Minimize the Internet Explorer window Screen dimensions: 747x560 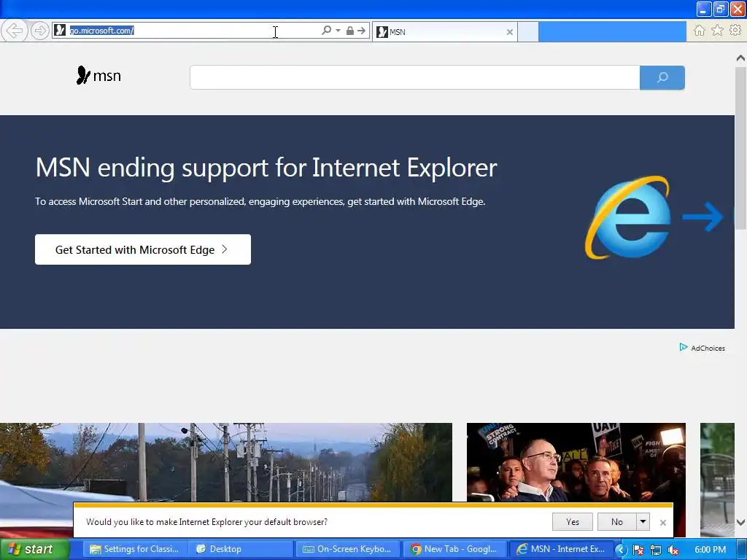[704, 9]
